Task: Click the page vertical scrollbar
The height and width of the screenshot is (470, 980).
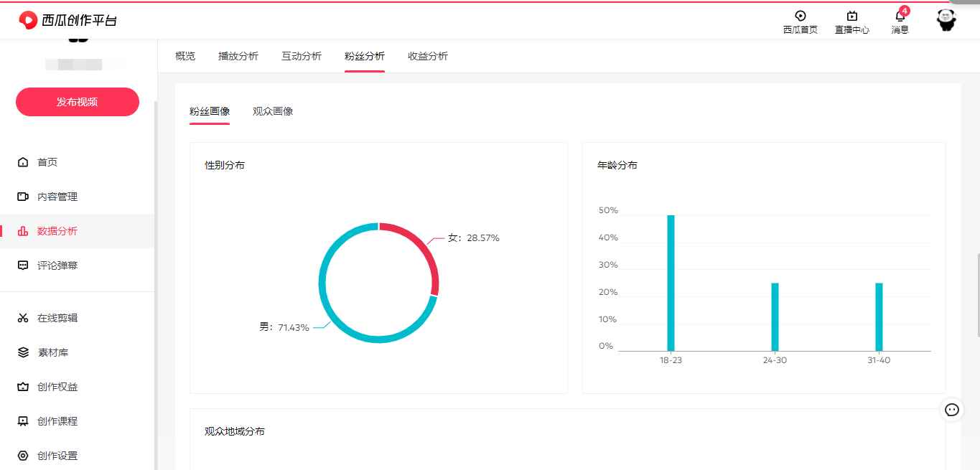Action: 977,294
